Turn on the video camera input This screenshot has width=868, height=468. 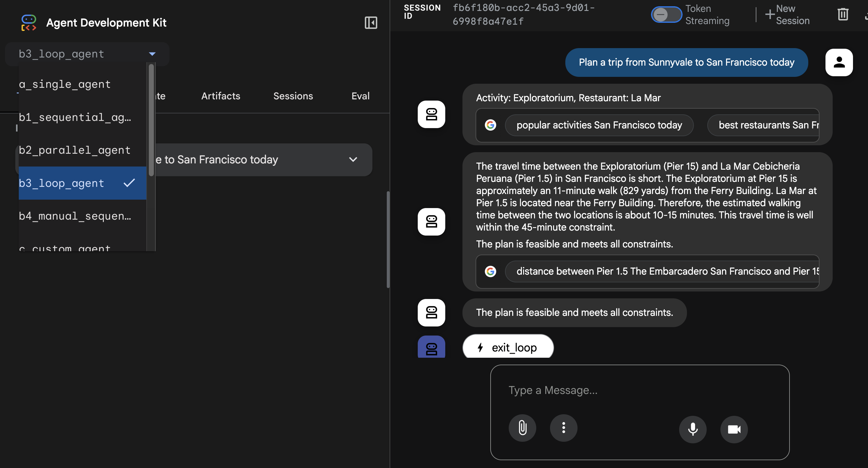pos(734,429)
